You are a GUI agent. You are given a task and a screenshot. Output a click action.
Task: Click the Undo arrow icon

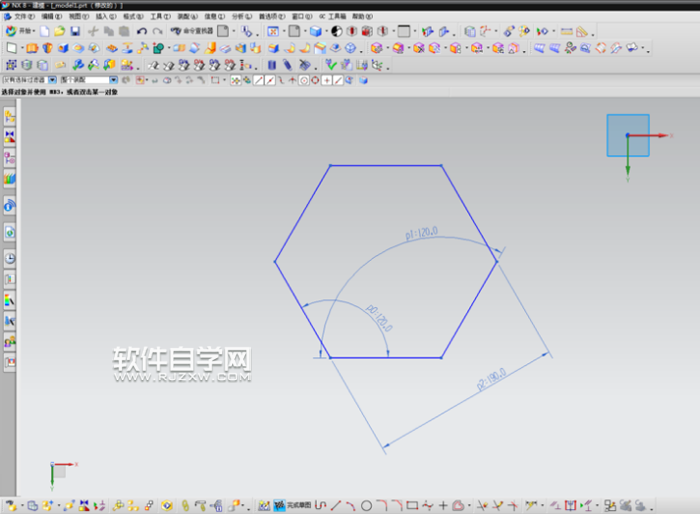click(142, 32)
